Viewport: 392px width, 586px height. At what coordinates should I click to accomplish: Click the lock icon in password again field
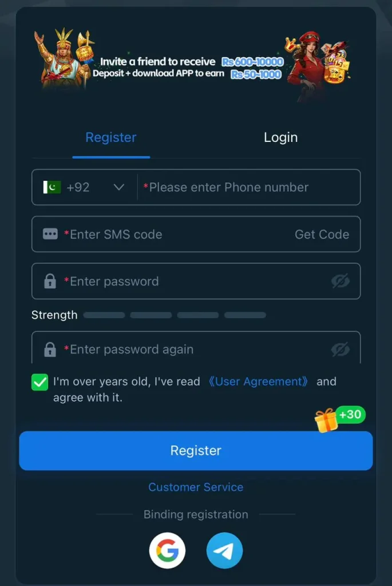point(50,350)
